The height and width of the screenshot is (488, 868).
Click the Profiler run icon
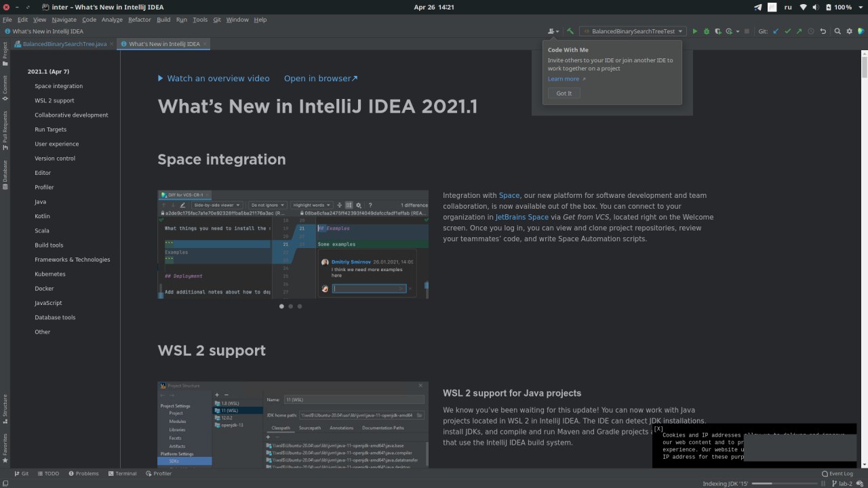pyautogui.click(x=729, y=31)
